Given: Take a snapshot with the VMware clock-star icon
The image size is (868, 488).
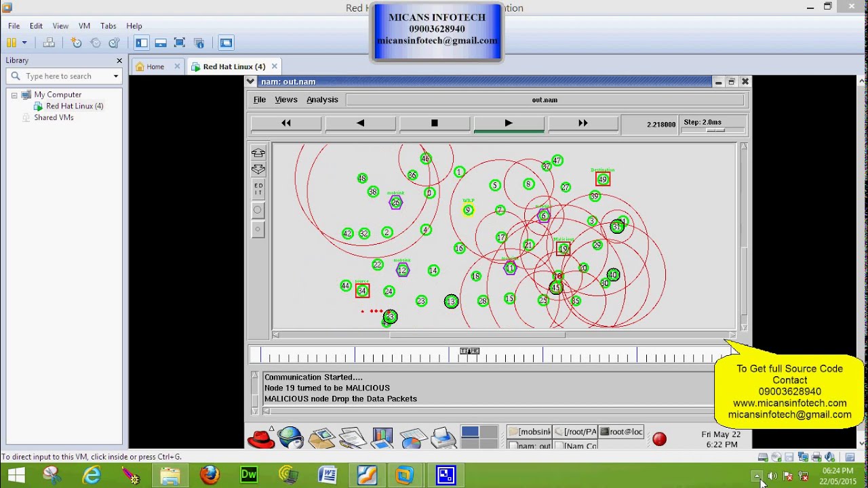Looking at the screenshot, I should (77, 43).
